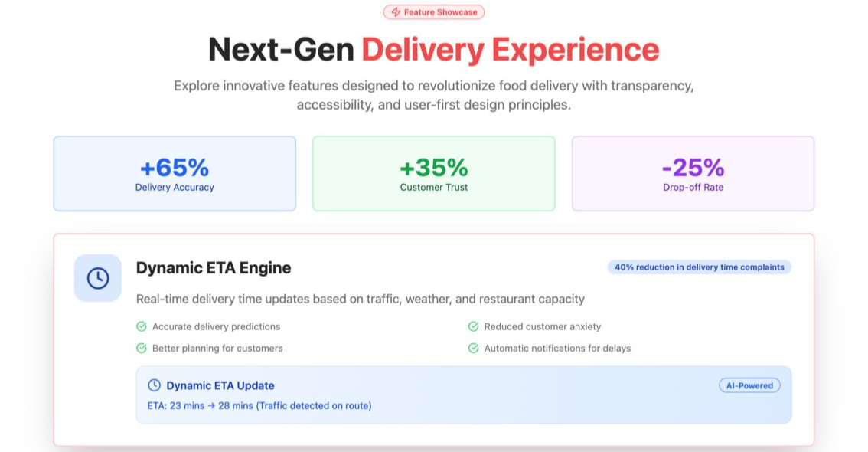
Task: Open the +65% Delivery Accuracy card
Action: (x=175, y=174)
